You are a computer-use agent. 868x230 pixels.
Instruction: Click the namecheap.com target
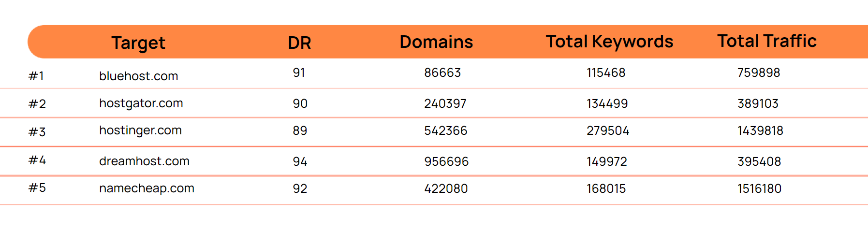(x=147, y=188)
